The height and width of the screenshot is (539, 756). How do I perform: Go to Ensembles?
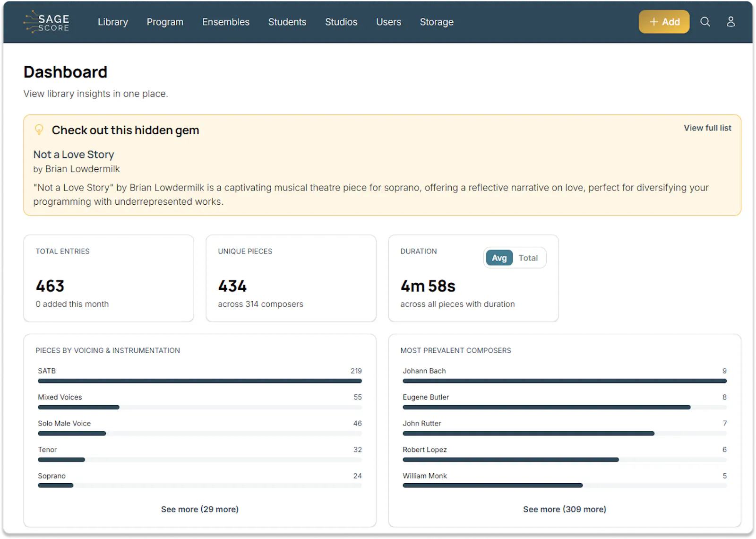(226, 22)
